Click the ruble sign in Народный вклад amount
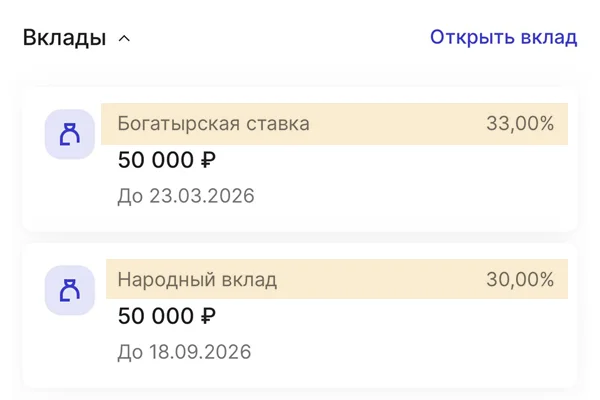 pyautogui.click(x=208, y=316)
